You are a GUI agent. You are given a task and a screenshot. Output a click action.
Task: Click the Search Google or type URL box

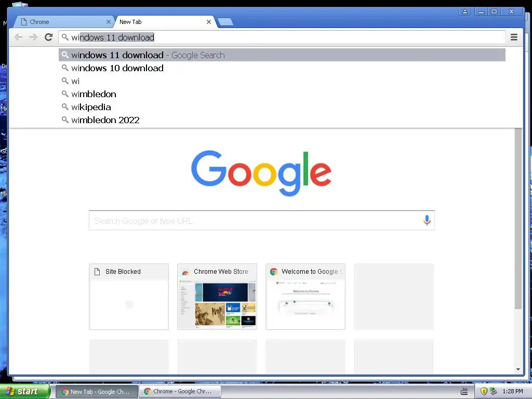262,220
